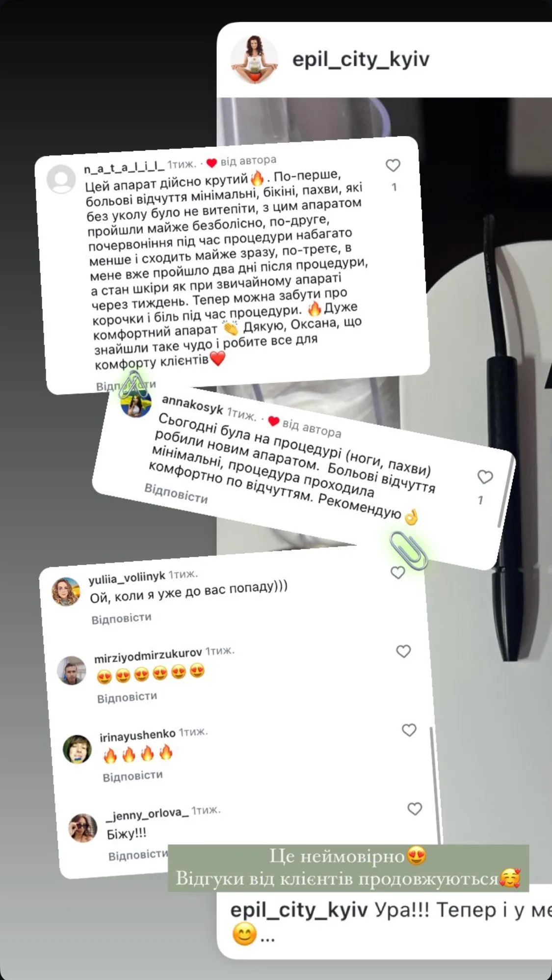Reply to annakosyk via Відповісти
This screenshot has height=980, width=552.
click(176, 493)
